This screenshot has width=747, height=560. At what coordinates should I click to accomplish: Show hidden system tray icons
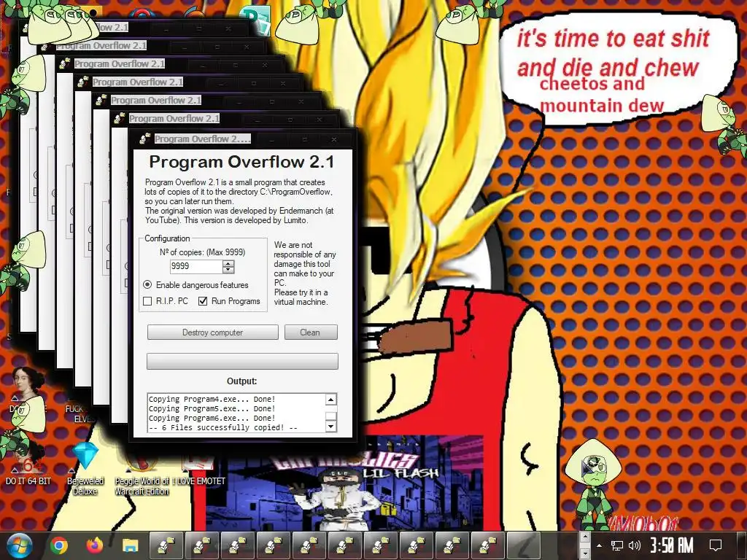coord(600,545)
